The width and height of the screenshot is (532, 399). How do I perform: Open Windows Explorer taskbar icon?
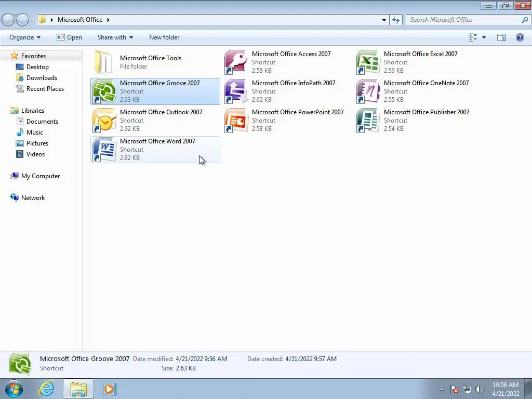coord(78,389)
